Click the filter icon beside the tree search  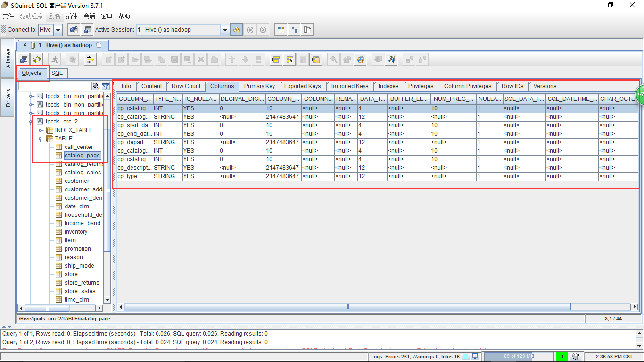[106, 86]
